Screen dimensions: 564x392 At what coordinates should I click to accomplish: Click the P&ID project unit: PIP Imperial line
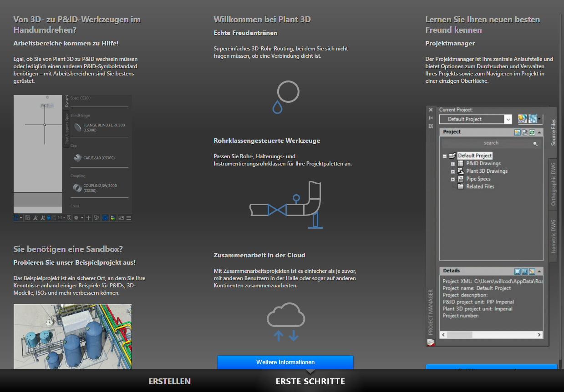[478, 302]
